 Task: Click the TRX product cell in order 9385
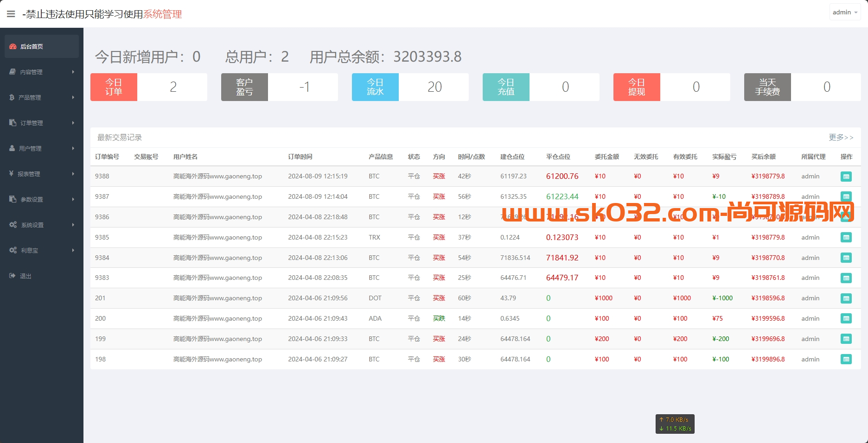374,237
